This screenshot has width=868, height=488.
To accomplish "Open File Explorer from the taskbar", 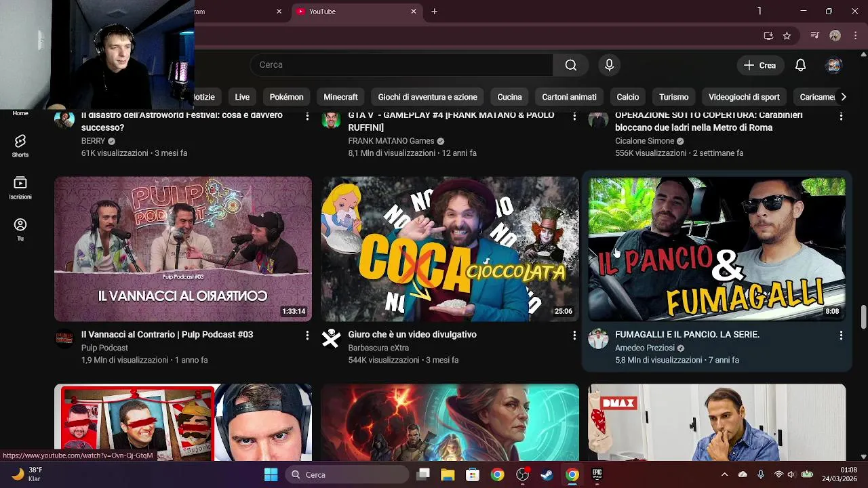I will (448, 474).
